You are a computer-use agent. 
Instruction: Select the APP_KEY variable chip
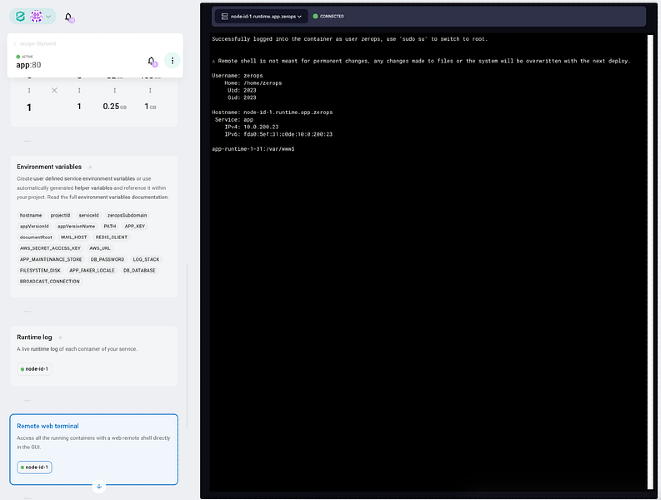tap(135, 226)
